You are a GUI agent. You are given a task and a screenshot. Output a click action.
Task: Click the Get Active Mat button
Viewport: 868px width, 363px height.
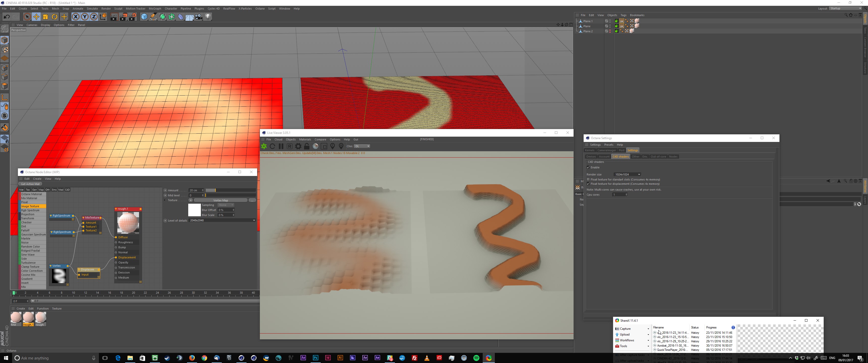[x=30, y=184]
